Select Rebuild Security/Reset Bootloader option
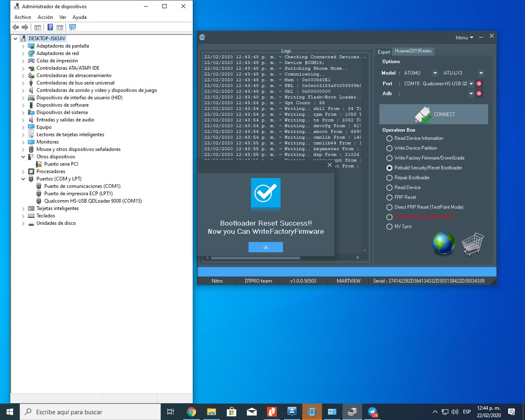The width and height of the screenshot is (525, 420). click(389, 168)
